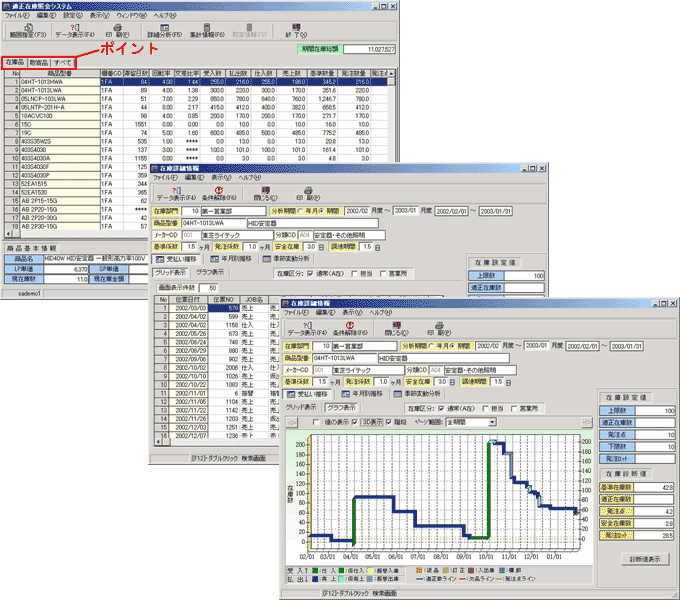Select 期間 radio in the middle detail window
Image resolution: width=680 pixels, height=600 pixels.
point(321,211)
